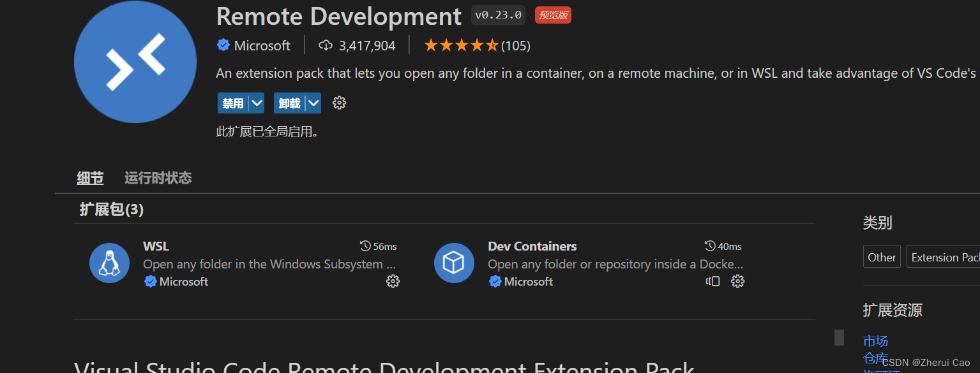This screenshot has width=980, height=373.
Task: Click the 禁用 disable button
Action: 233,103
